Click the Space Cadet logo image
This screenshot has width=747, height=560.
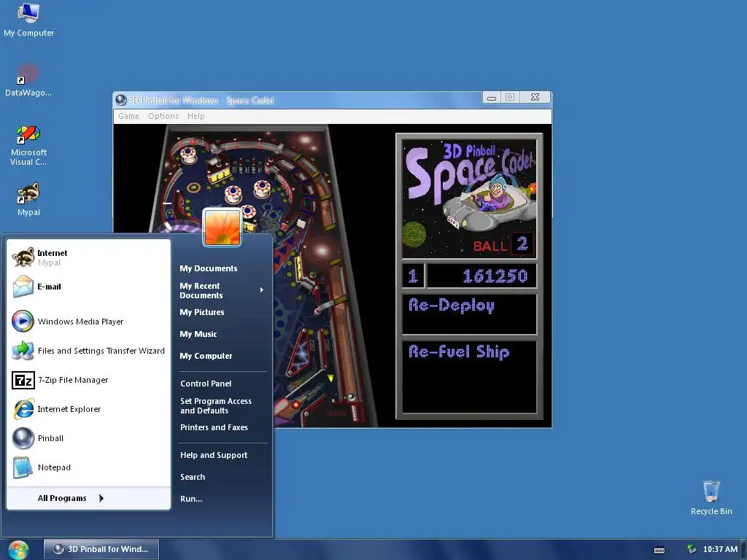(x=469, y=198)
